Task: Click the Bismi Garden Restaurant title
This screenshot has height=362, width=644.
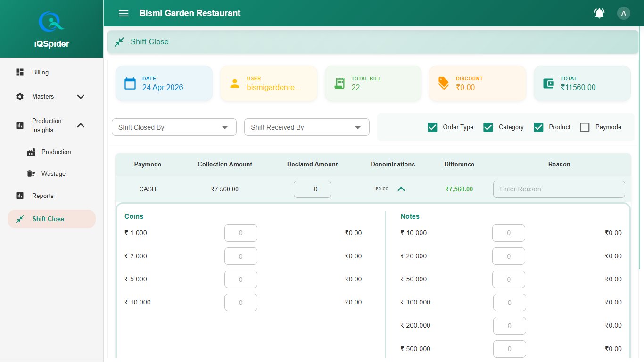Action: [190, 13]
